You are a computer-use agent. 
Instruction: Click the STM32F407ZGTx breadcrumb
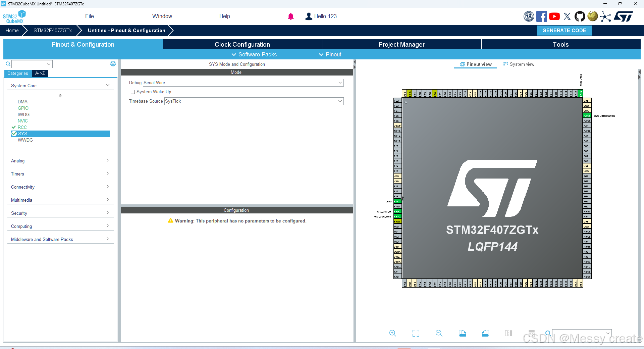[53, 30]
